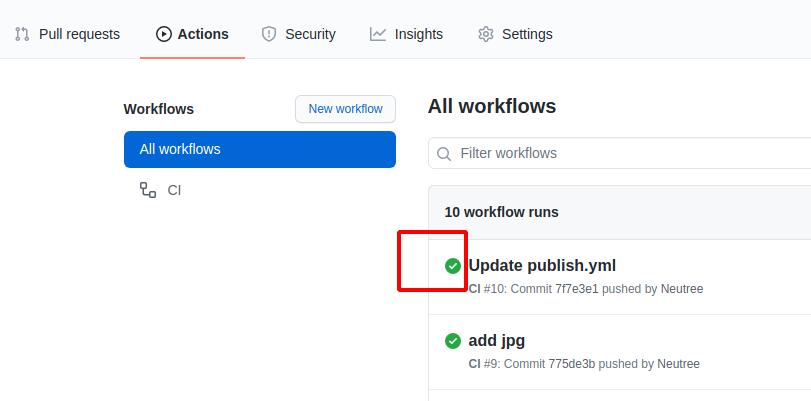This screenshot has width=811, height=401.
Task: Select All workflows in the sidebar
Action: [259, 149]
